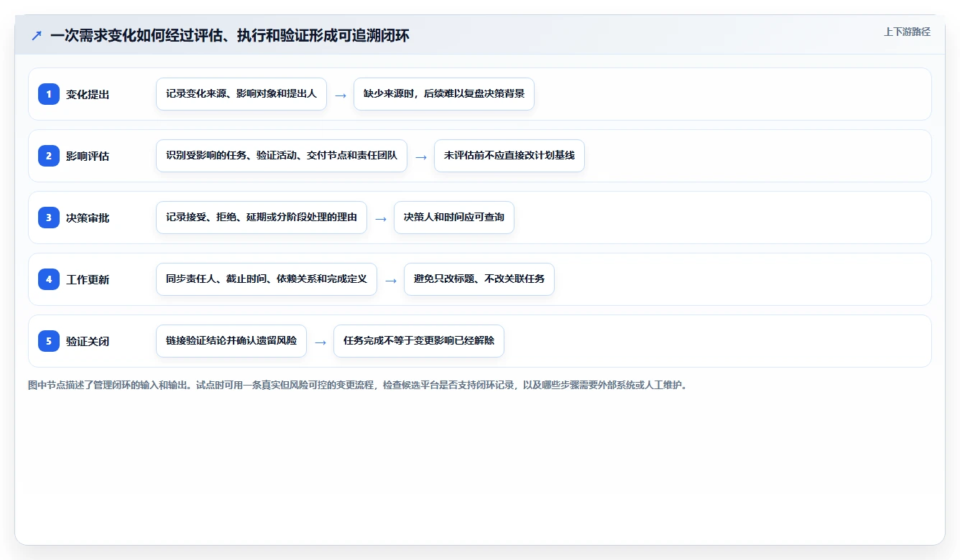The height and width of the screenshot is (560, 960).
Task: Select step number 4 badge
Action: point(49,279)
